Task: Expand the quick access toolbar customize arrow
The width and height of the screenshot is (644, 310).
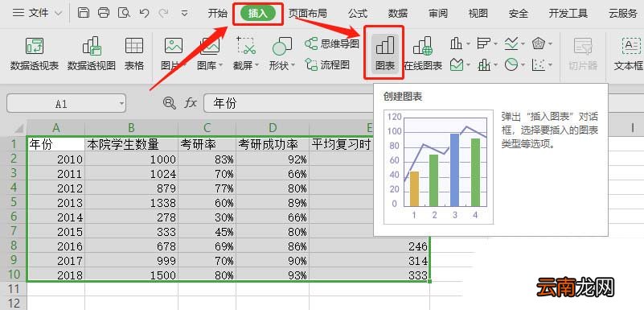Action: [x=184, y=13]
